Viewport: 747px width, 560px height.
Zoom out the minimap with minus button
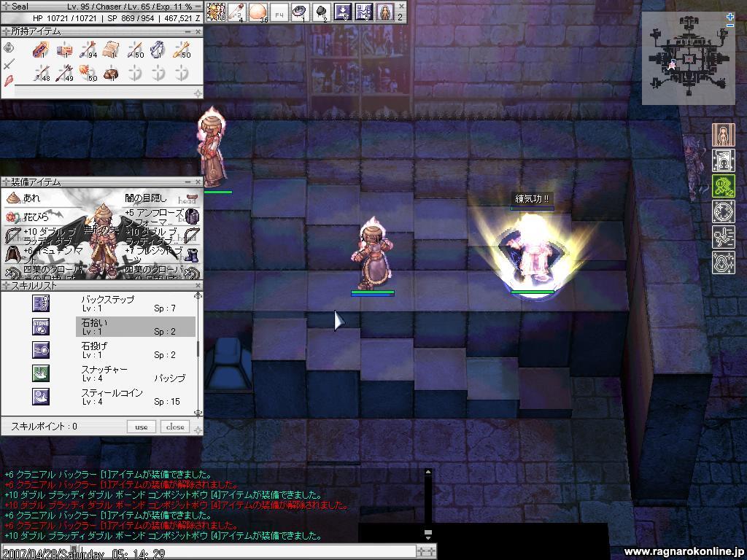pos(730,25)
